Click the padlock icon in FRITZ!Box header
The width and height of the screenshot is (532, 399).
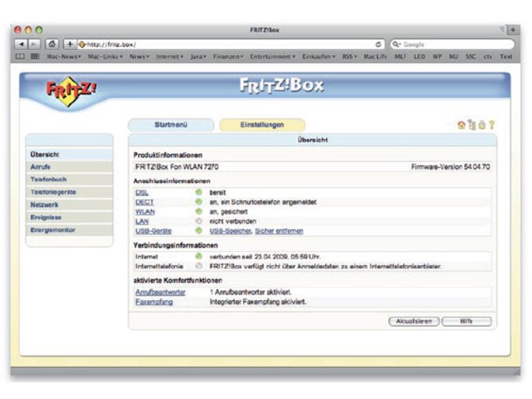click(482, 125)
